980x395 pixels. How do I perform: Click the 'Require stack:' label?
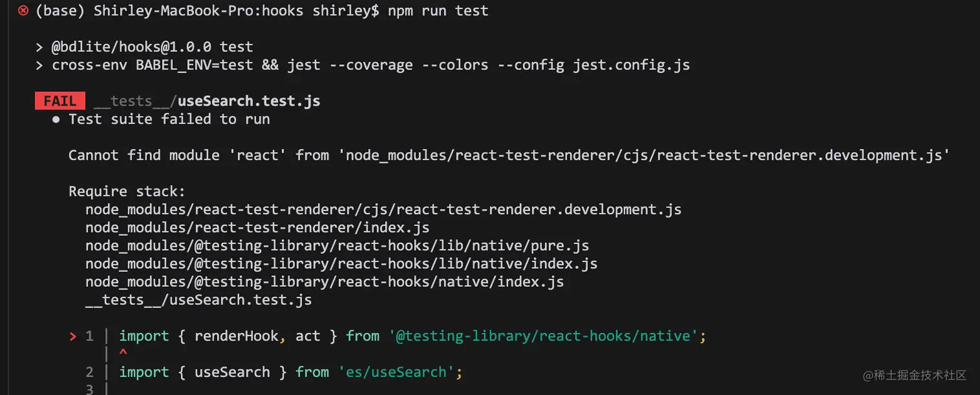coord(127,192)
